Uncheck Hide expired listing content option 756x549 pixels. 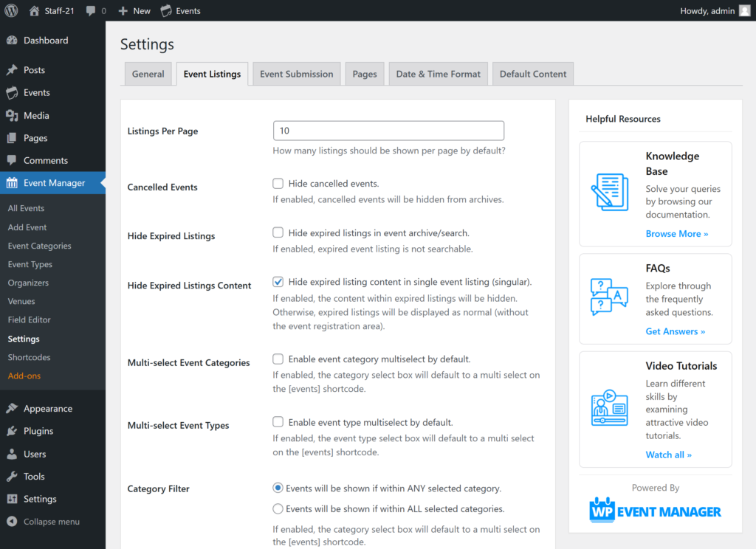coord(278,282)
